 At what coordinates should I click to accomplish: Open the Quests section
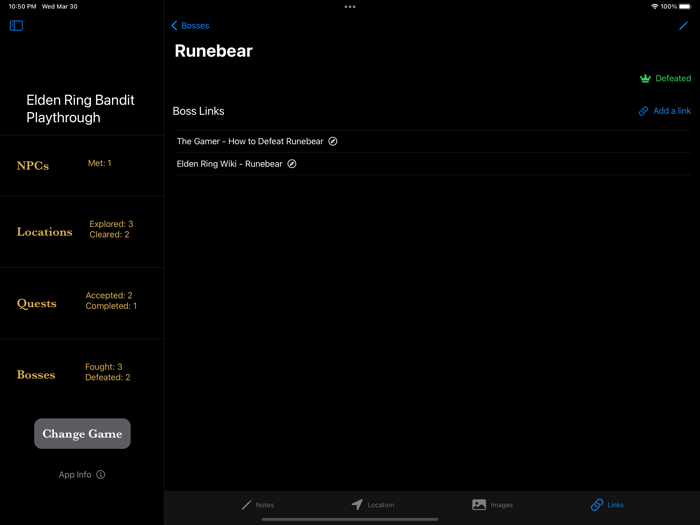(x=82, y=304)
